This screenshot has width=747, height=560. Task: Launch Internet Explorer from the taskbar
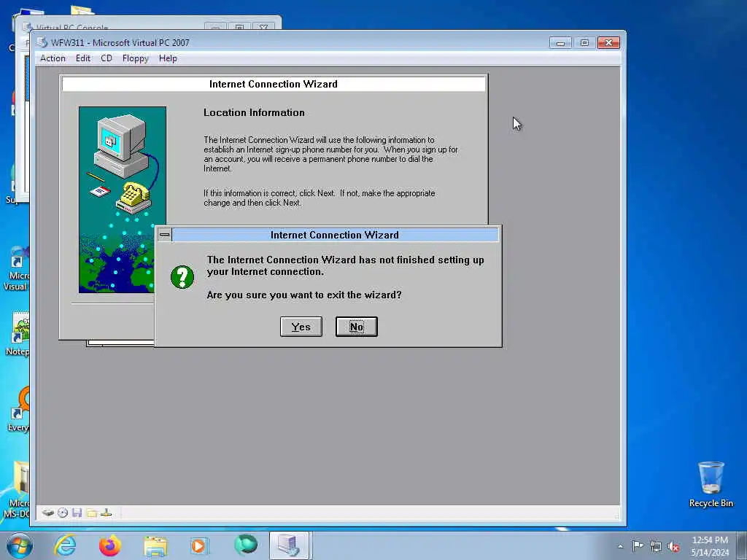(x=65, y=545)
